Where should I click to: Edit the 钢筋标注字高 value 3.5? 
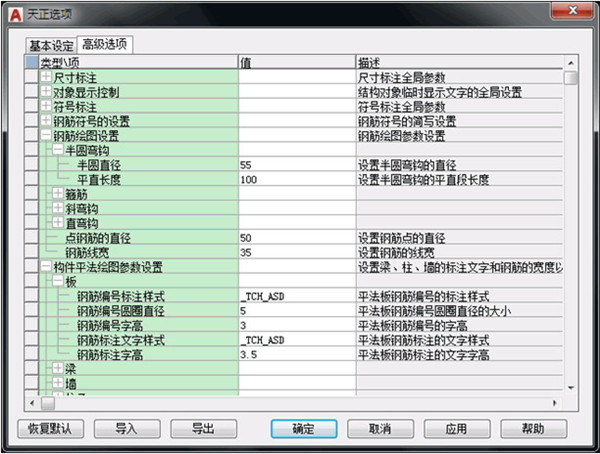tap(296, 354)
